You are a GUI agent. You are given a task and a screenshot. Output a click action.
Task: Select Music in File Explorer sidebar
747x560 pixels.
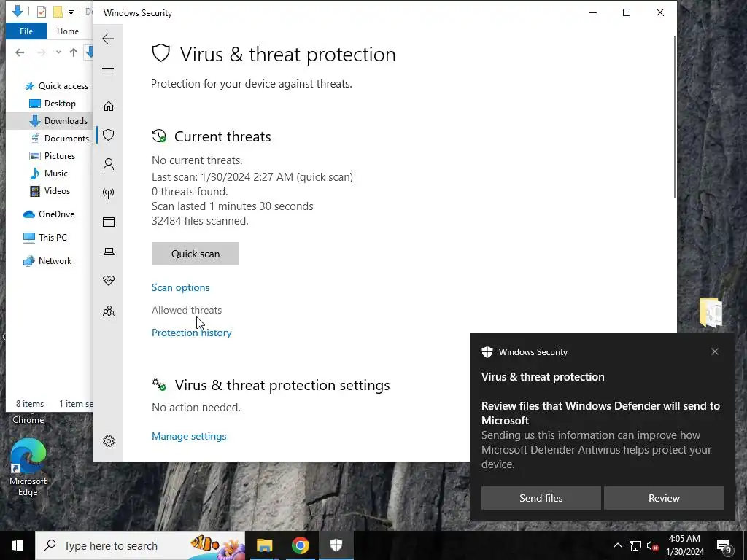click(48, 174)
